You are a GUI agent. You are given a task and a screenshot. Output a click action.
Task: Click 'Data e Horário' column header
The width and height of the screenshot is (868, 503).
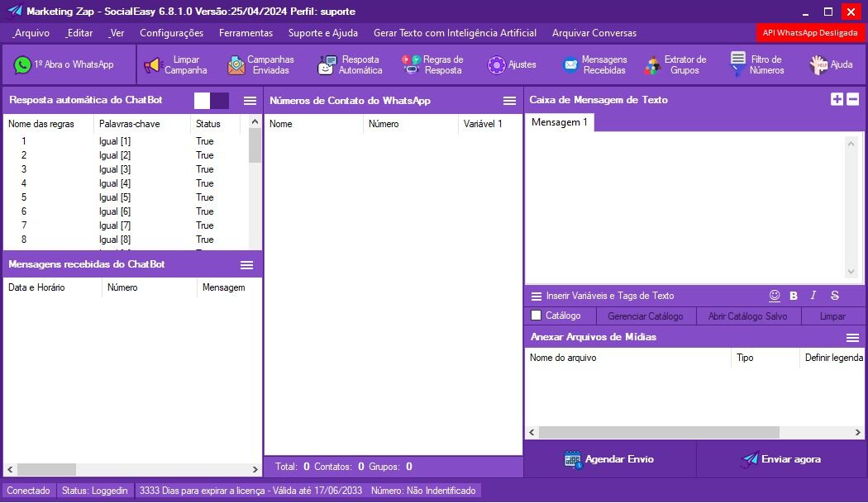click(x=53, y=287)
